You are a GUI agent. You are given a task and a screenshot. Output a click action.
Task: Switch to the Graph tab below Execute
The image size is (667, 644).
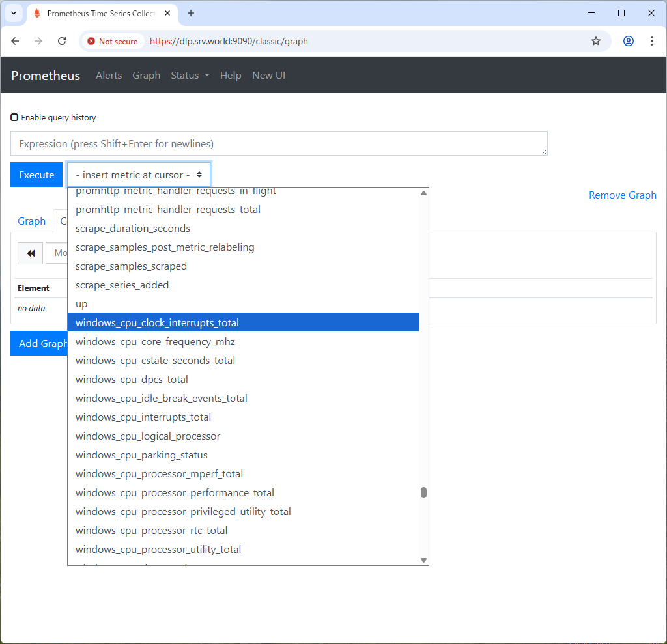coord(31,221)
